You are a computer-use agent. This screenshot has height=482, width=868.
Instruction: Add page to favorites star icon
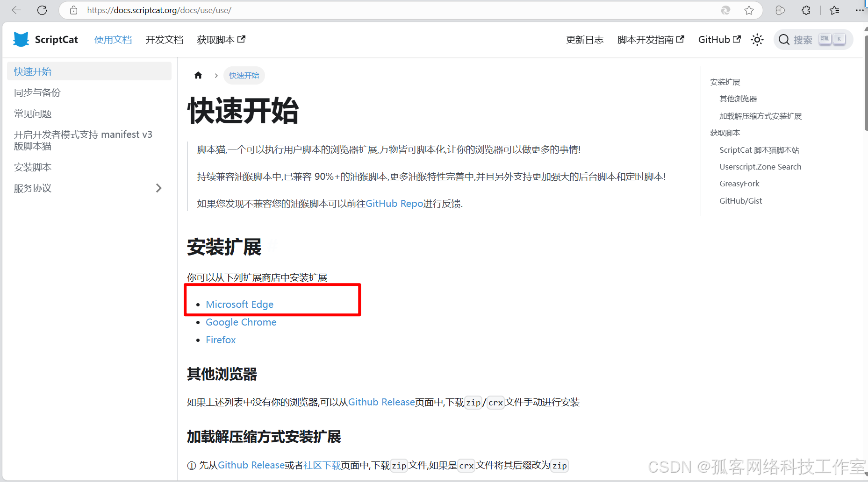click(749, 10)
